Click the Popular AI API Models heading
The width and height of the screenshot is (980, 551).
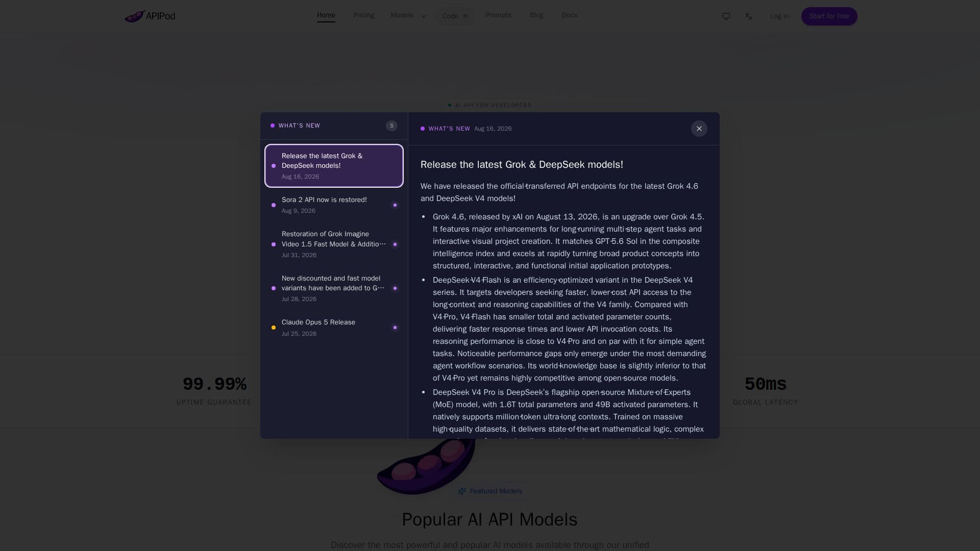click(x=490, y=519)
